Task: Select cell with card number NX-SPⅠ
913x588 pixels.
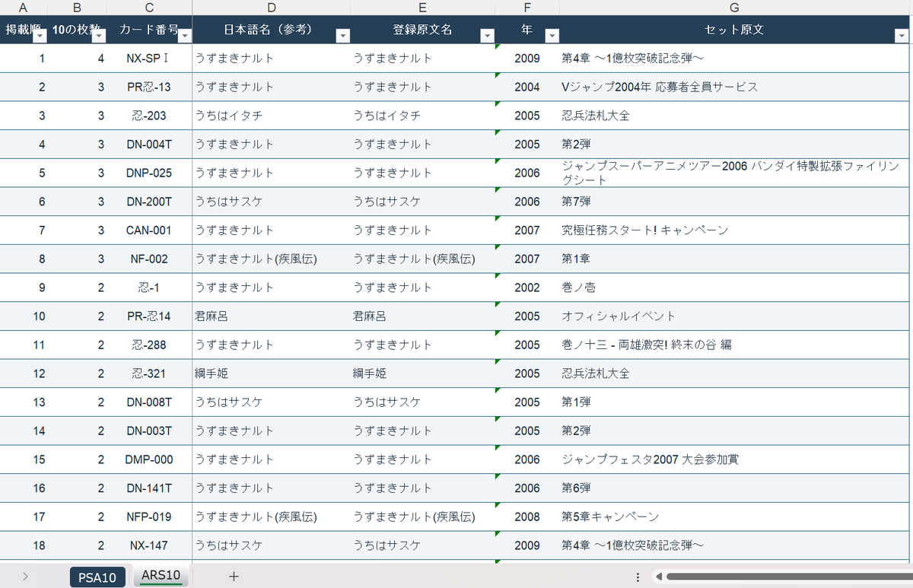Action: pos(149,59)
